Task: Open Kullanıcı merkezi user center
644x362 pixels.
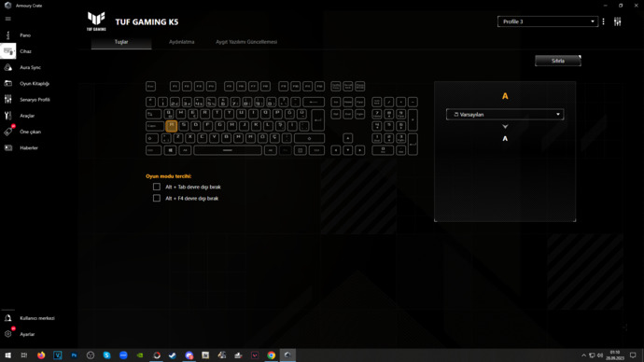Action: tap(37, 318)
